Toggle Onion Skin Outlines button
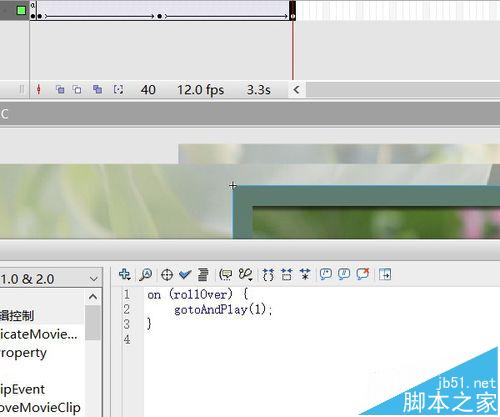 77,89
